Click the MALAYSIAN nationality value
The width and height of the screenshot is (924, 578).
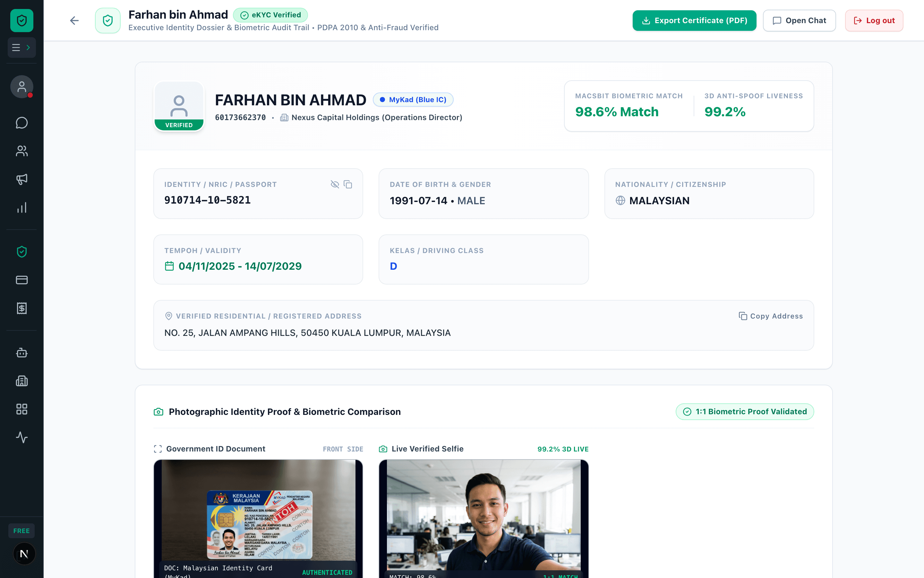coord(659,200)
